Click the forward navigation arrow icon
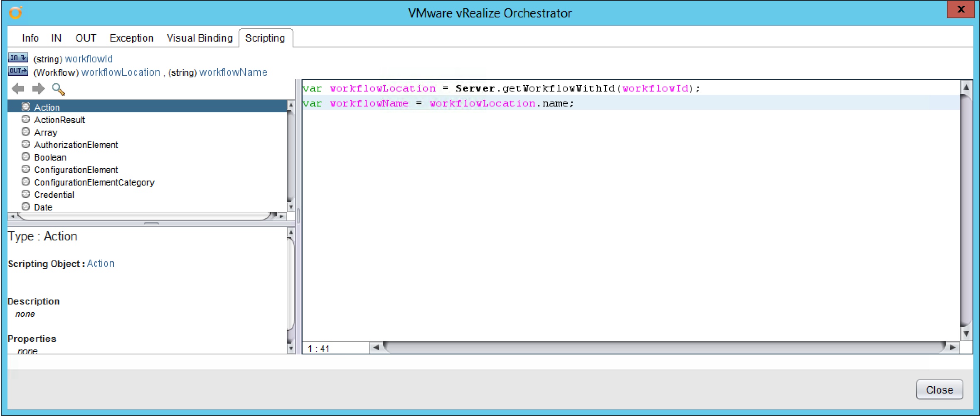The width and height of the screenshot is (980, 416). (38, 89)
